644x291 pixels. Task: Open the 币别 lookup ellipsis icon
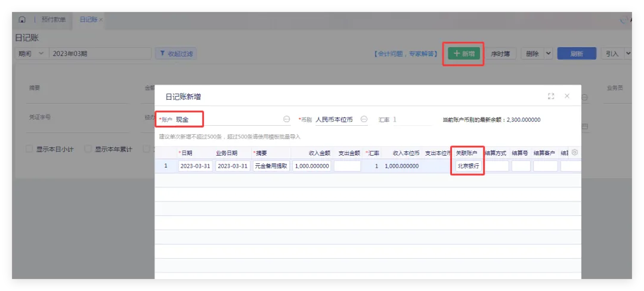(364, 119)
